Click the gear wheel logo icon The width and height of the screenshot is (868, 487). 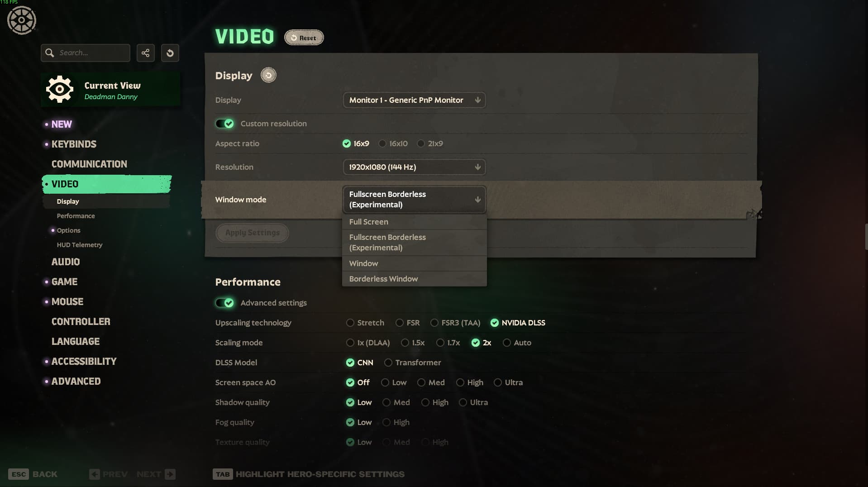coord(21,20)
